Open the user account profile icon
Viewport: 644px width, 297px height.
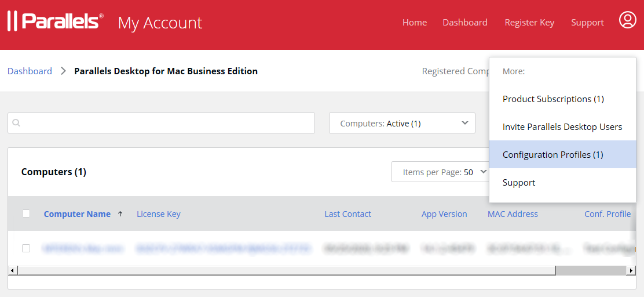(x=627, y=20)
